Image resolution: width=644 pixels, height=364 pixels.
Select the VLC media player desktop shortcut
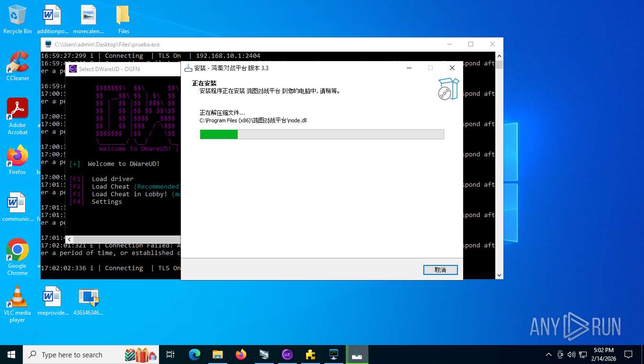click(x=18, y=304)
